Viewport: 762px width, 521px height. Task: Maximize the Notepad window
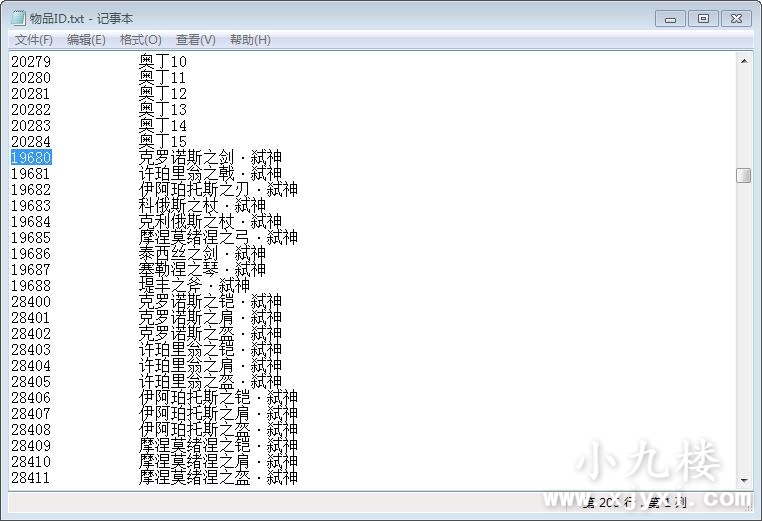click(x=703, y=19)
